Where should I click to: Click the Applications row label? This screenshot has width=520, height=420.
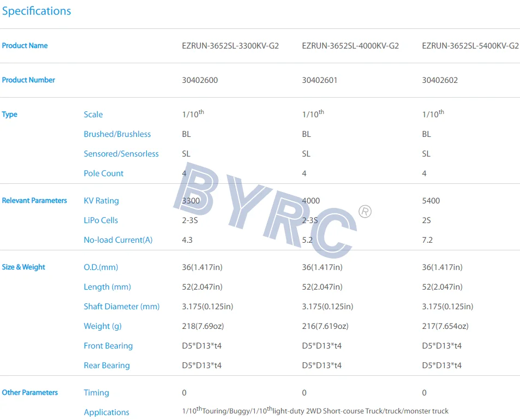click(106, 412)
